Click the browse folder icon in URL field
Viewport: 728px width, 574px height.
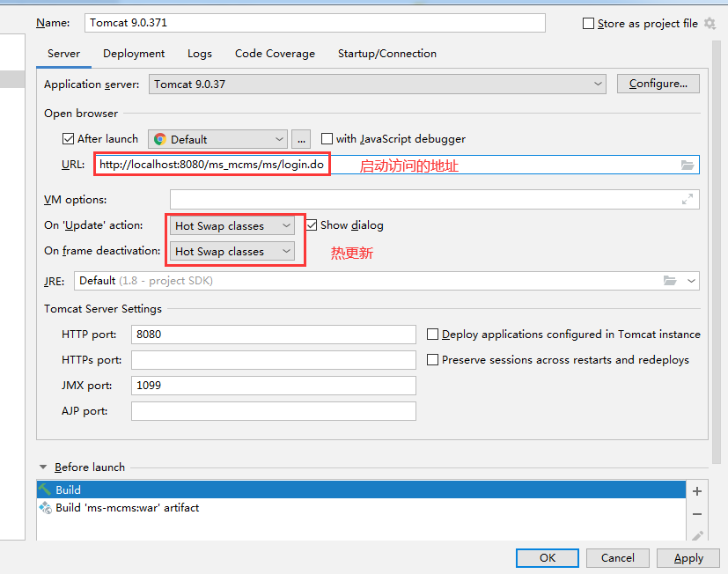click(688, 165)
